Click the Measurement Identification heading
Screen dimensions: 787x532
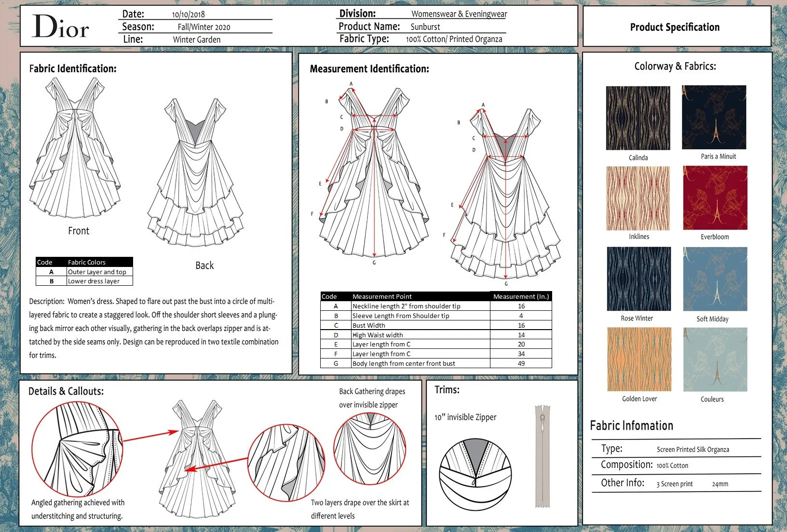[x=369, y=69]
